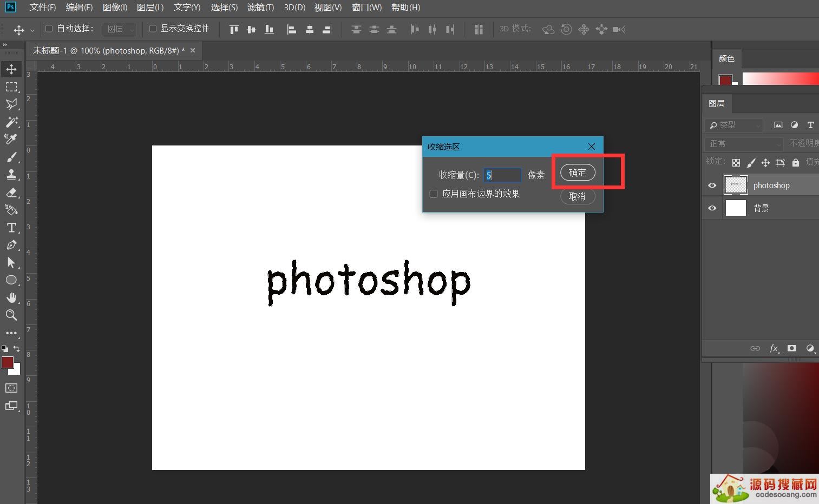Select the Move tool
Viewport: 819px width, 504px height.
pyautogui.click(x=11, y=69)
